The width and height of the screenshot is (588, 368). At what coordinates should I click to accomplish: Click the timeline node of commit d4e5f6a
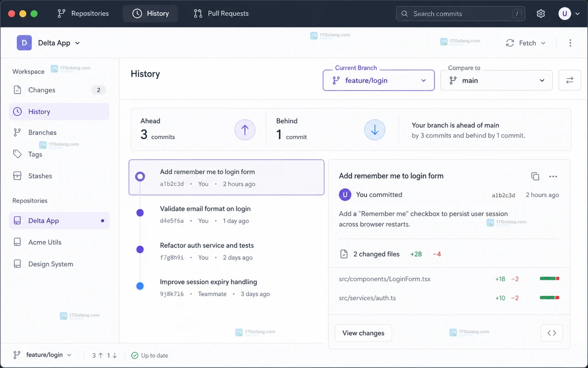click(x=140, y=213)
